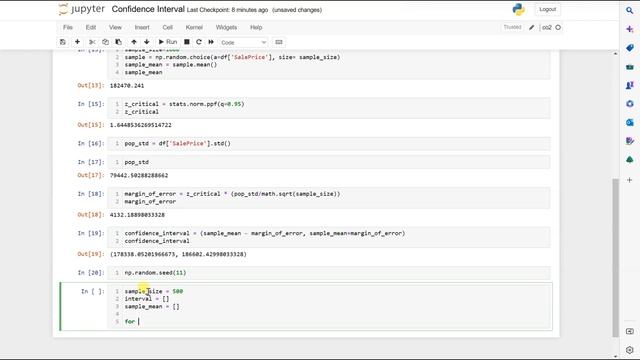Click the Logout button

coord(547,9)
